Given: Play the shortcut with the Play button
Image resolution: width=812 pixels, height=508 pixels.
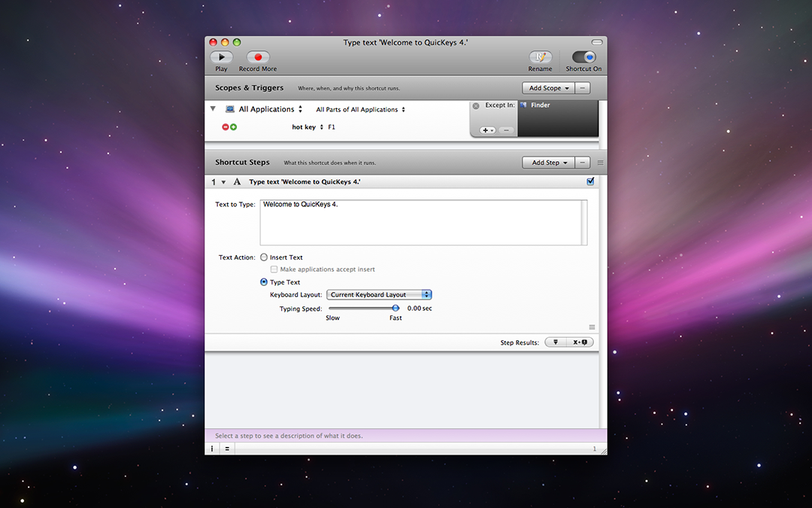Looking at the screenshot, I should 221,57.
